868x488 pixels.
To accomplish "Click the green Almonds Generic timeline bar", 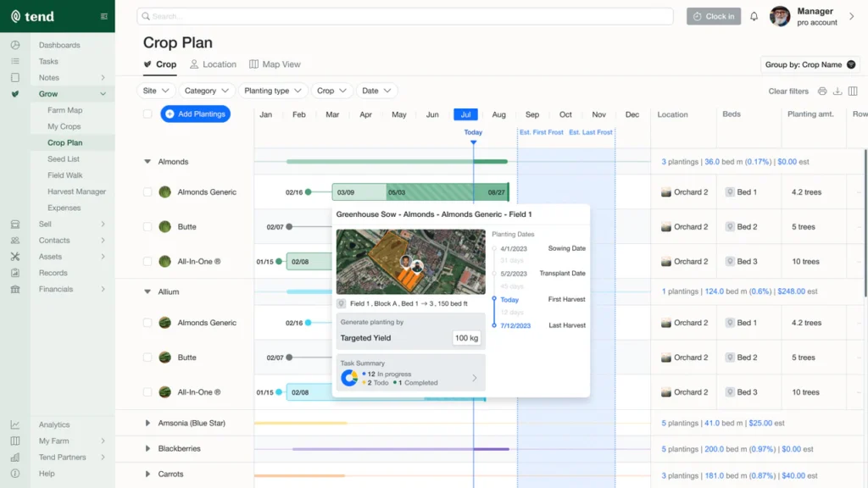I will tap(420, 192).
